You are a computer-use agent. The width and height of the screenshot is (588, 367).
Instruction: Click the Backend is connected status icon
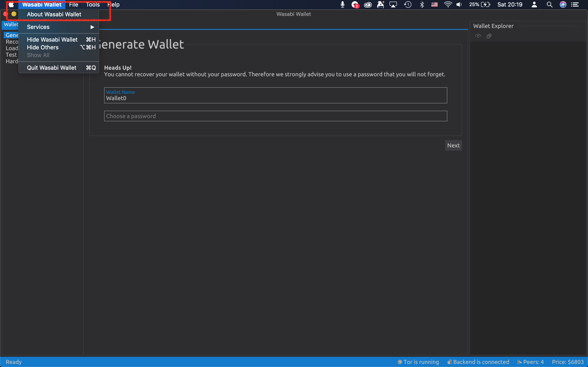pos(450,362)
